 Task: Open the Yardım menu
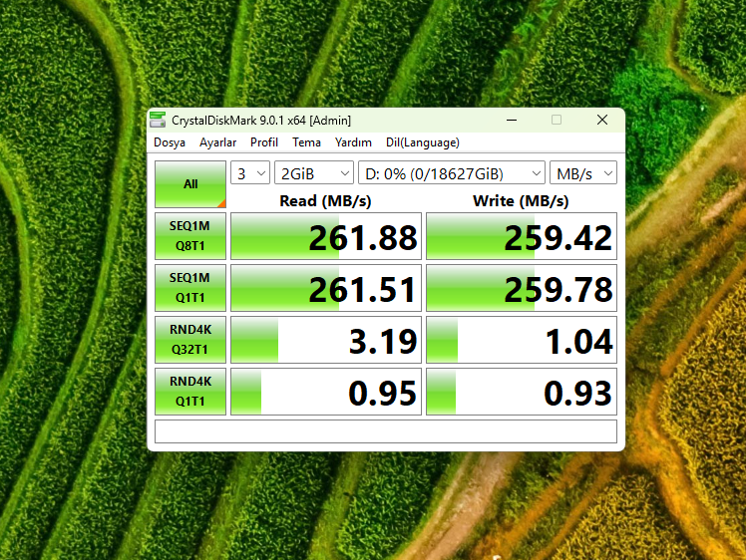point(353,142)
